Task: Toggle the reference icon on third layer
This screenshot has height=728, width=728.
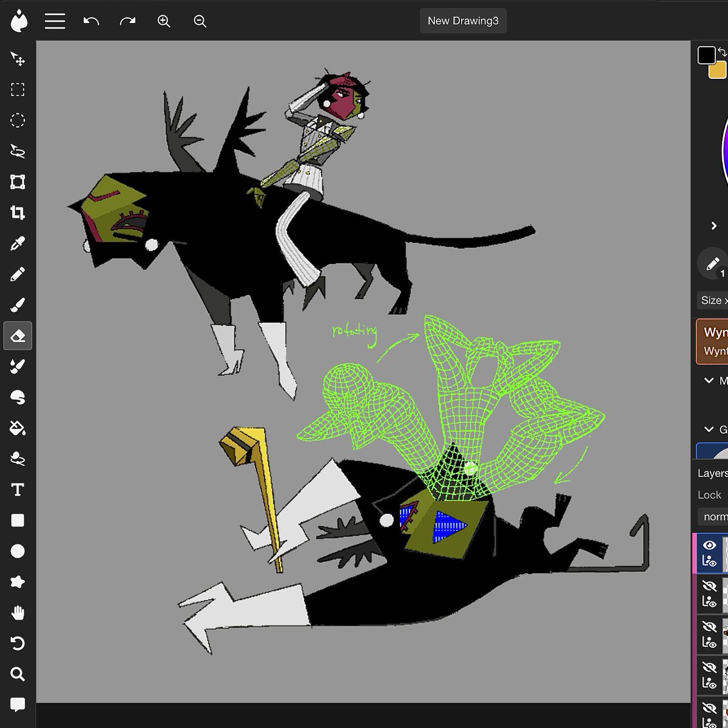Action: pos(709,642)
